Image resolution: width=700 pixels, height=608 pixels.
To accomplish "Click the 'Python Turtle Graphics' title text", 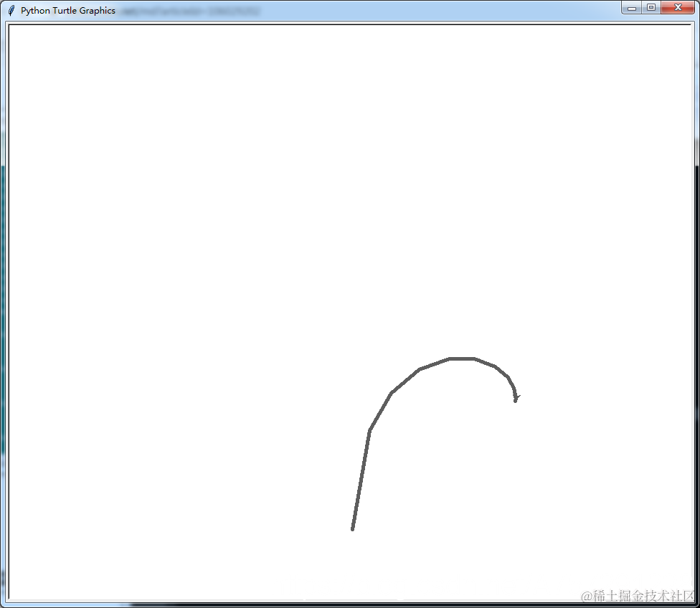I will click(x=68, y=10).
